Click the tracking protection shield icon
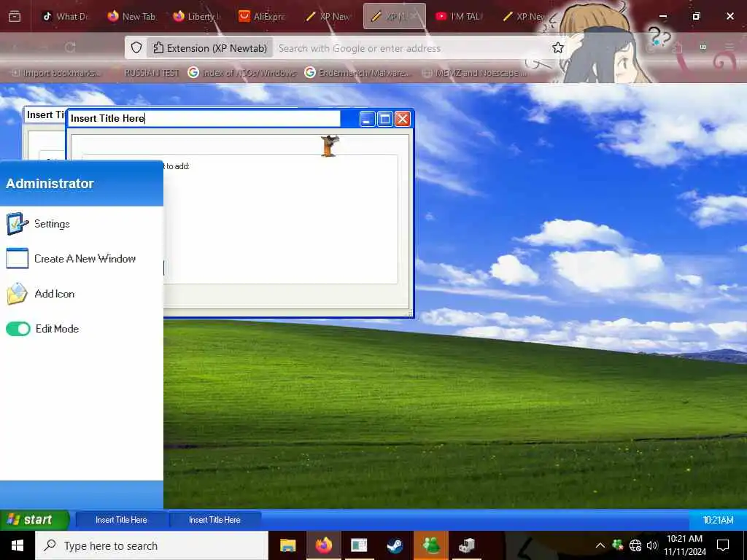Viewport: 747px width, 560px height. point(136,47)
